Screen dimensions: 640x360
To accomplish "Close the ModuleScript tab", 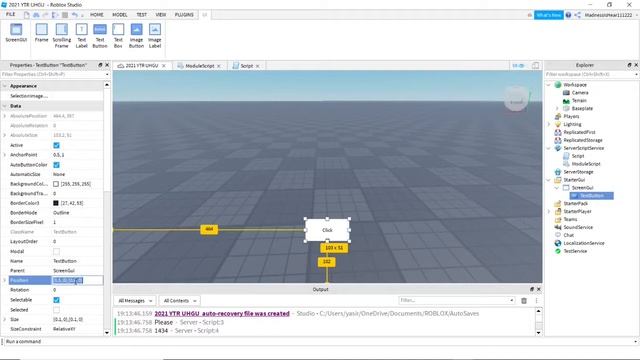I will [219, 66].
